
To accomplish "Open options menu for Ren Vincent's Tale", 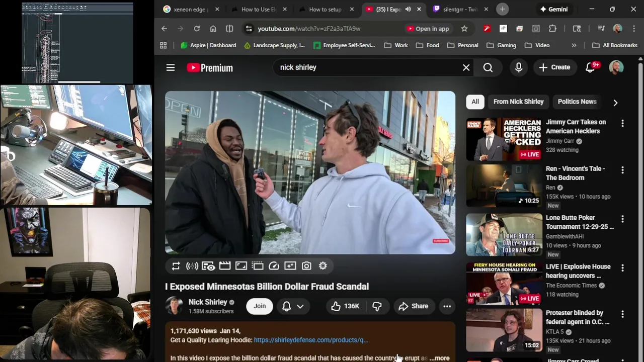I will click(x=622, y=170).
